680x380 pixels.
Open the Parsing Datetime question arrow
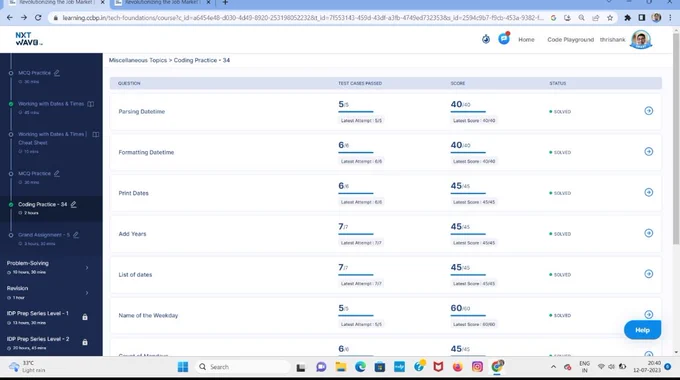click(x=648, y=111)
